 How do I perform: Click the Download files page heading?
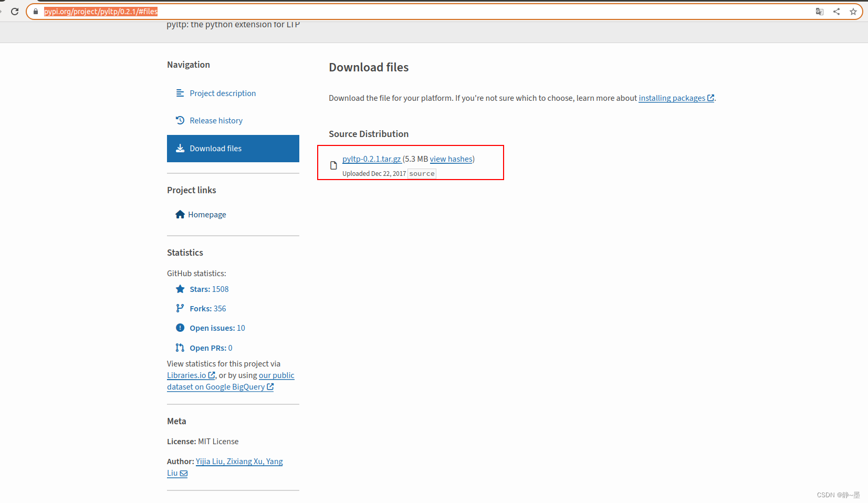(369, 67)
